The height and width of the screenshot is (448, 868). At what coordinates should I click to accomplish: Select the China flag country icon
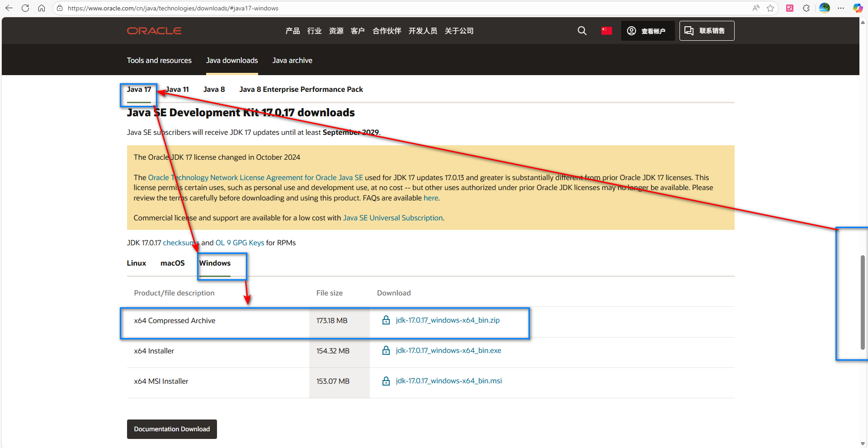click(606, 31)
